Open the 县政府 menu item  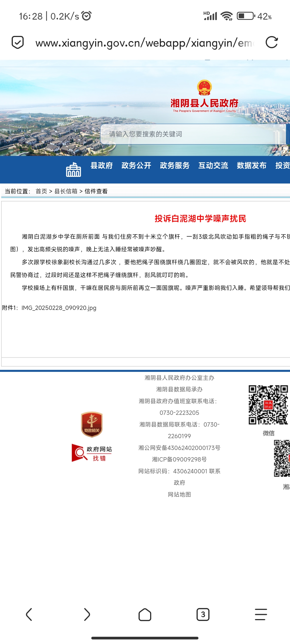(x=102, y=166)
